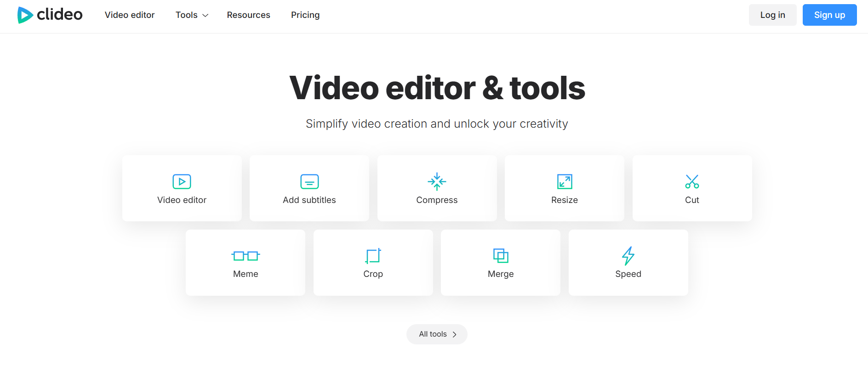
Task: Select the Cut scissors icon
Action: pyautogui.click(x=692, y=181)
